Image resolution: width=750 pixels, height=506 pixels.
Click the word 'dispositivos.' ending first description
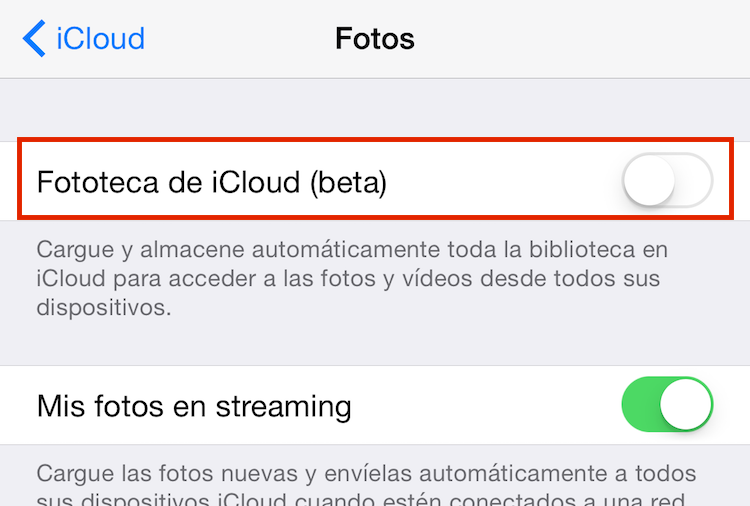(x=104, y=307)
